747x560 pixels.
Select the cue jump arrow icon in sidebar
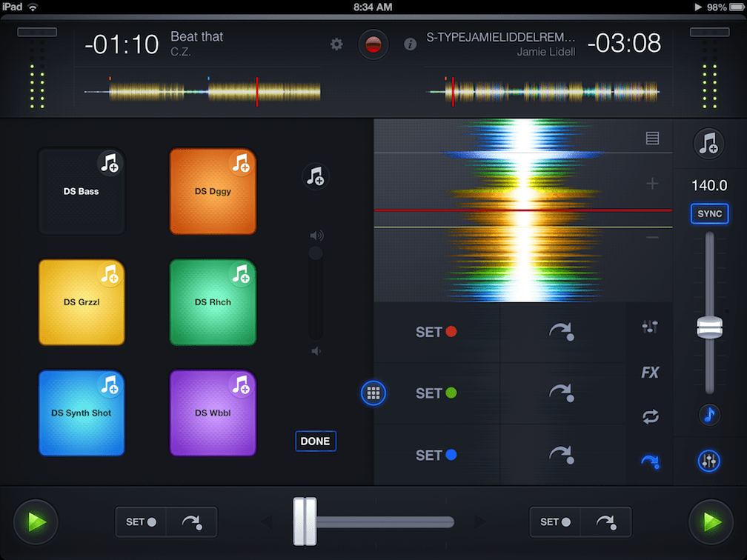[x=651, y=461]
